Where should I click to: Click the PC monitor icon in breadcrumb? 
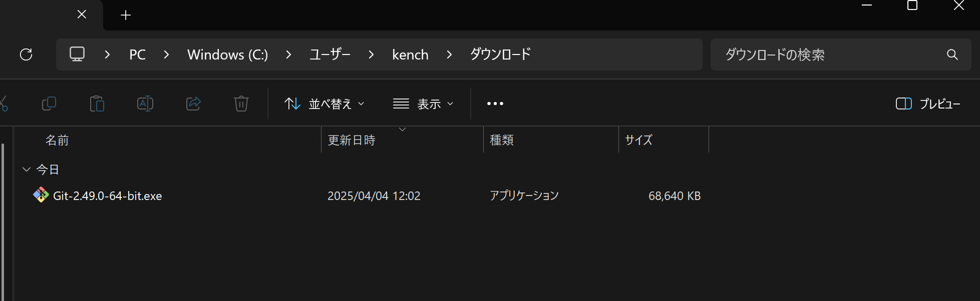click(77, 54)
